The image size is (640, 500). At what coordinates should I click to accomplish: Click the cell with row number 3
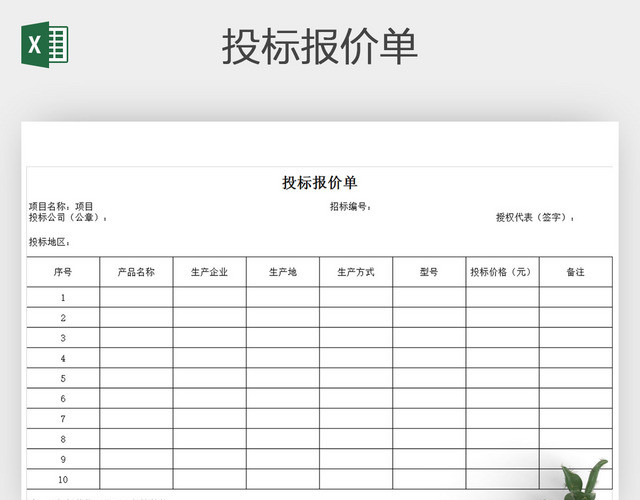tap(63, 338)
